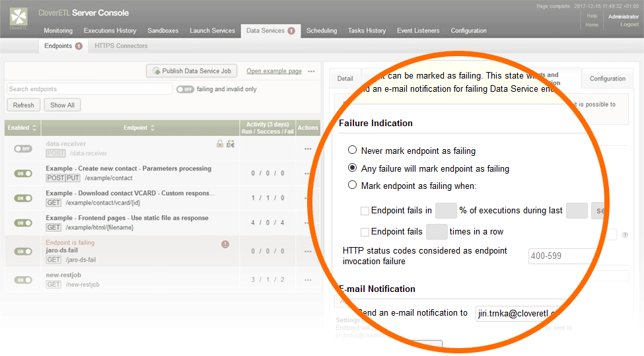Click the Show All button
This screenshot has width=644, height=356.
click(62, 105)
